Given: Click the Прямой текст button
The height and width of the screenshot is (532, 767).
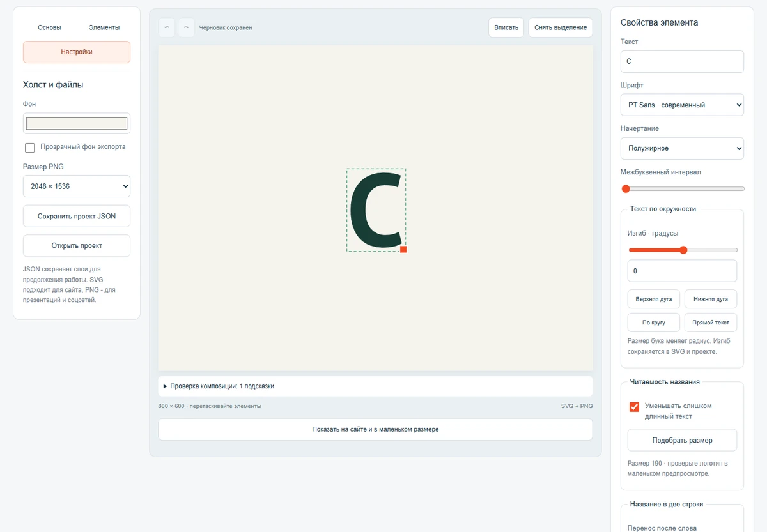Looking at the screenshot, I should [711, 323].
